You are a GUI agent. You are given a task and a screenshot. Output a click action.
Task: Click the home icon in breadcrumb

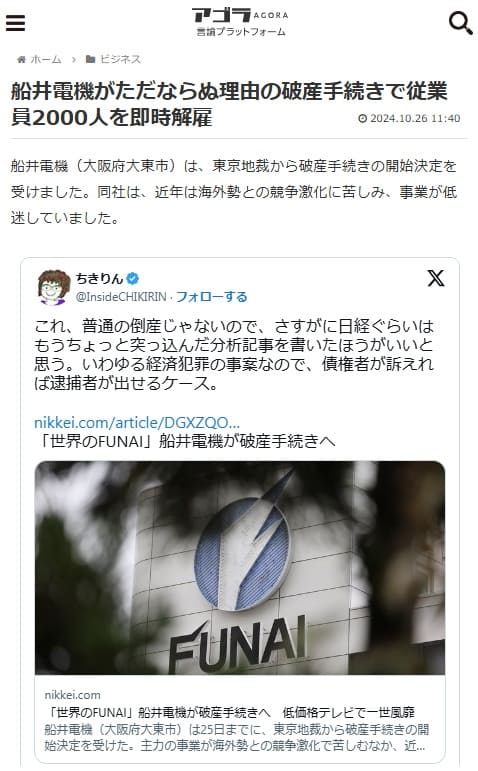tap(21, 59)
